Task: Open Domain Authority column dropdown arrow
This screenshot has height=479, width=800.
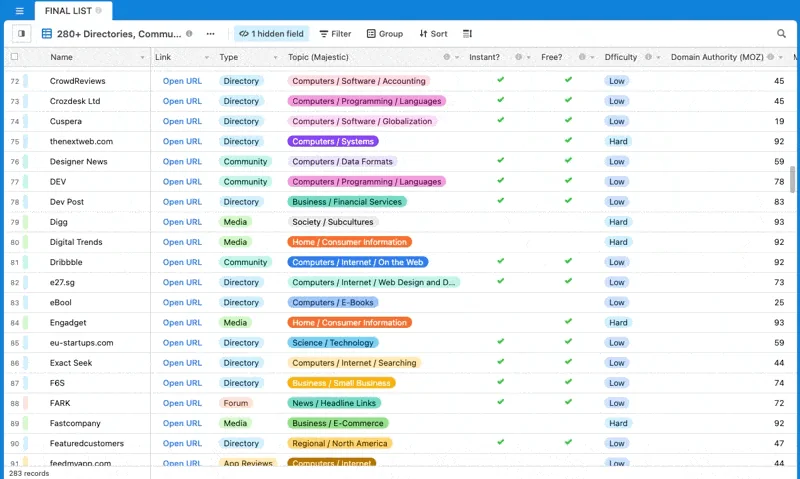Action: [781, 58]
